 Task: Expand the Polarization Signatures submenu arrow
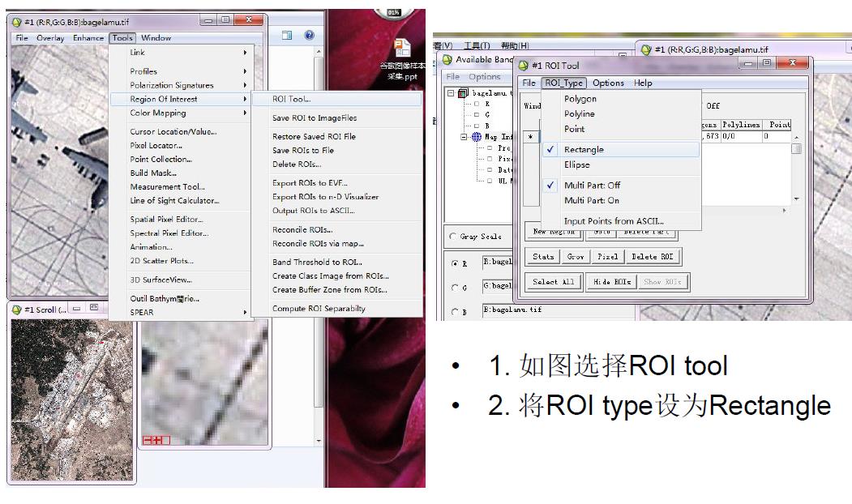(245, 85)
